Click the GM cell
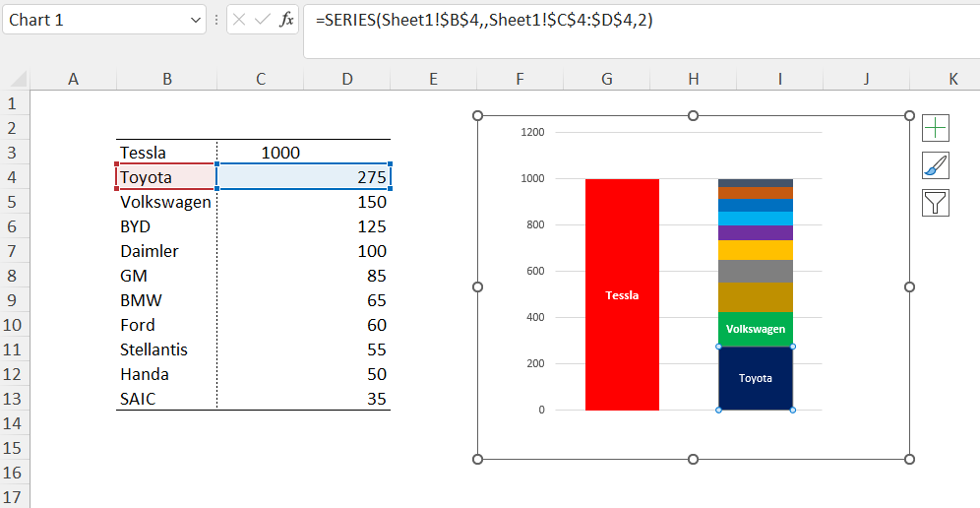Screen dimensions: 980x508 point(167,276)
